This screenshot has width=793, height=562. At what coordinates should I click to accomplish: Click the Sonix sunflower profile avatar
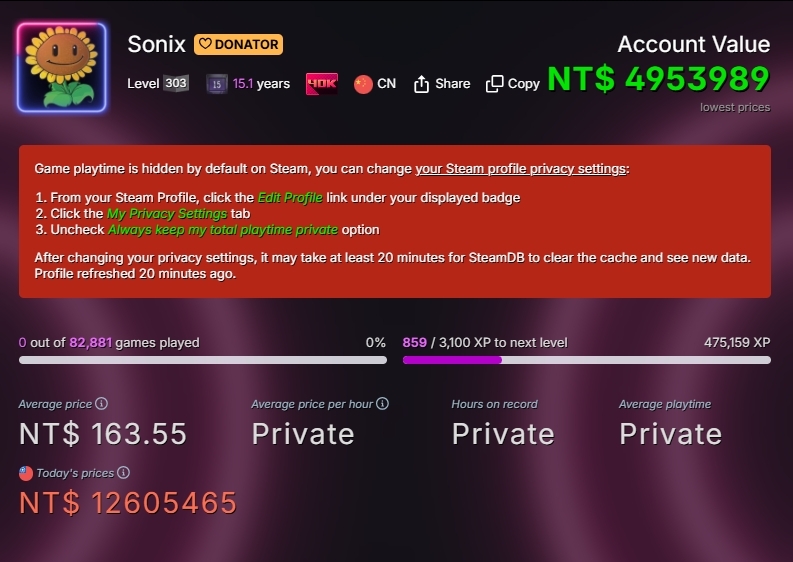(61, 68)
